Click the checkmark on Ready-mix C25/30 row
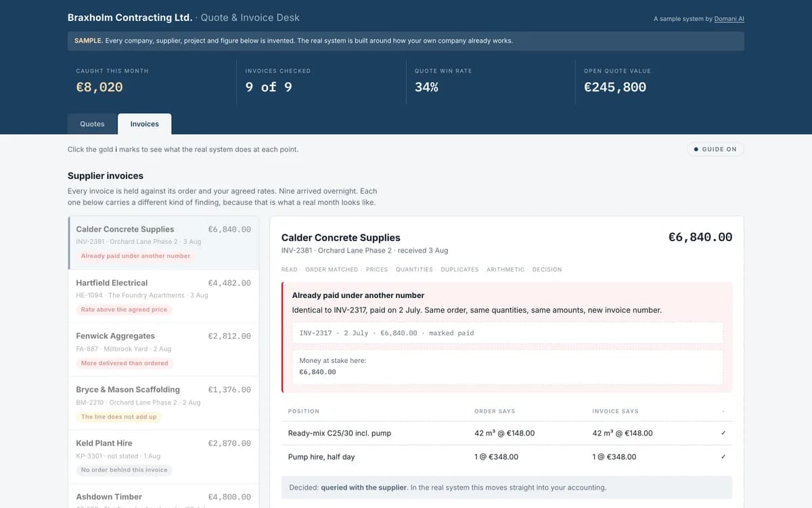 723,433
